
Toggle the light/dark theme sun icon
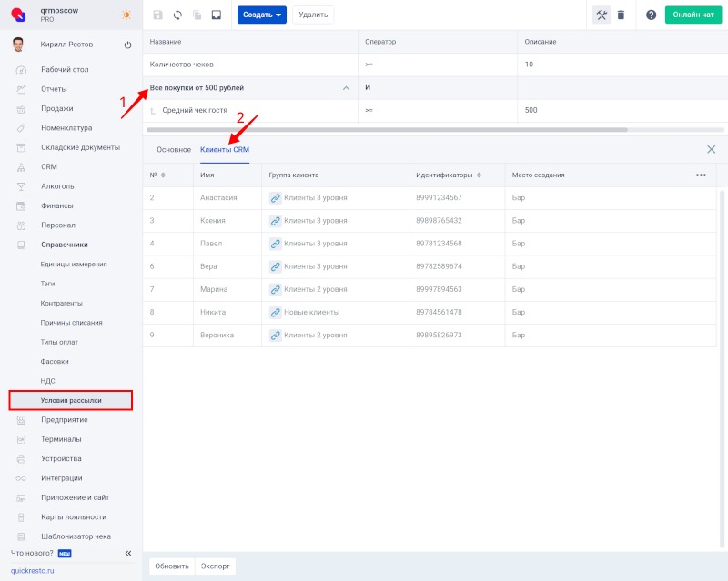pos(126,15)
